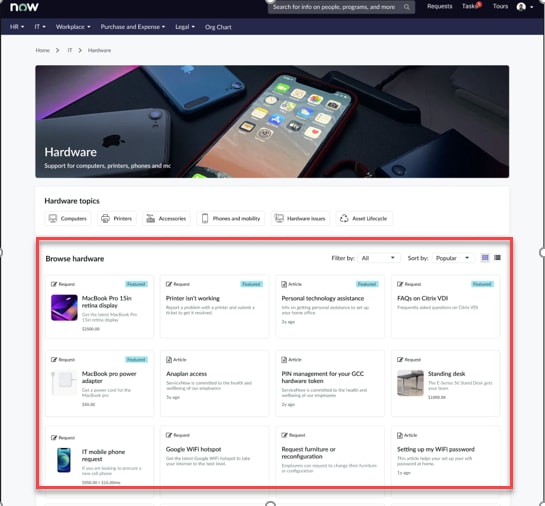This screenshot has height=506, width=545.
Task: Click the search magnifier icon
Action: tap(406, 7)
